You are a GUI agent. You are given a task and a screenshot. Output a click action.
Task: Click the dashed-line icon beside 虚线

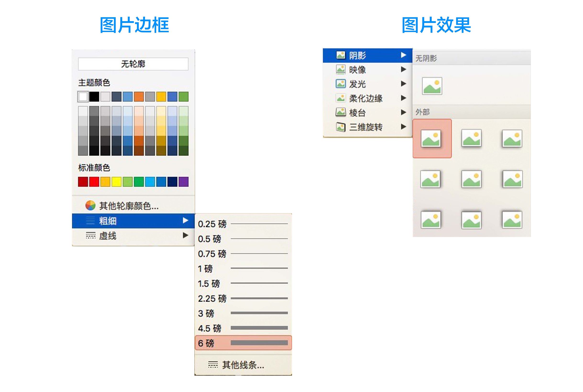90,235
